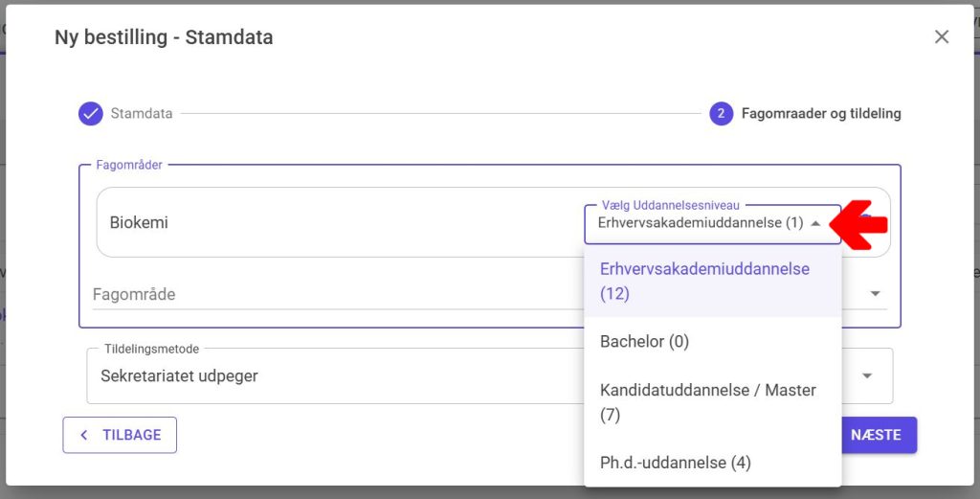Click the Vælg Uddannelsesniveau selected value
Viewport: 980px width, 499px height.
point(700,223)
